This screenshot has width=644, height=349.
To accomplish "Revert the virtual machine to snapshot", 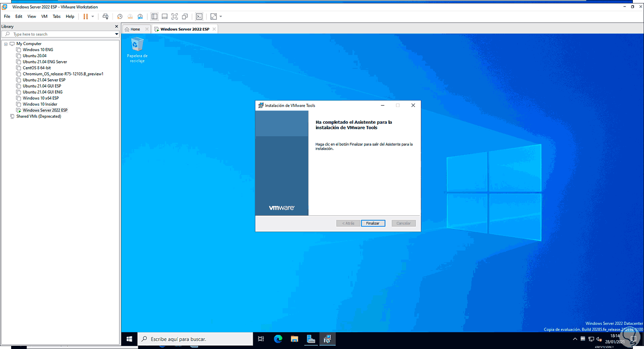I will [x=130, y=16].
